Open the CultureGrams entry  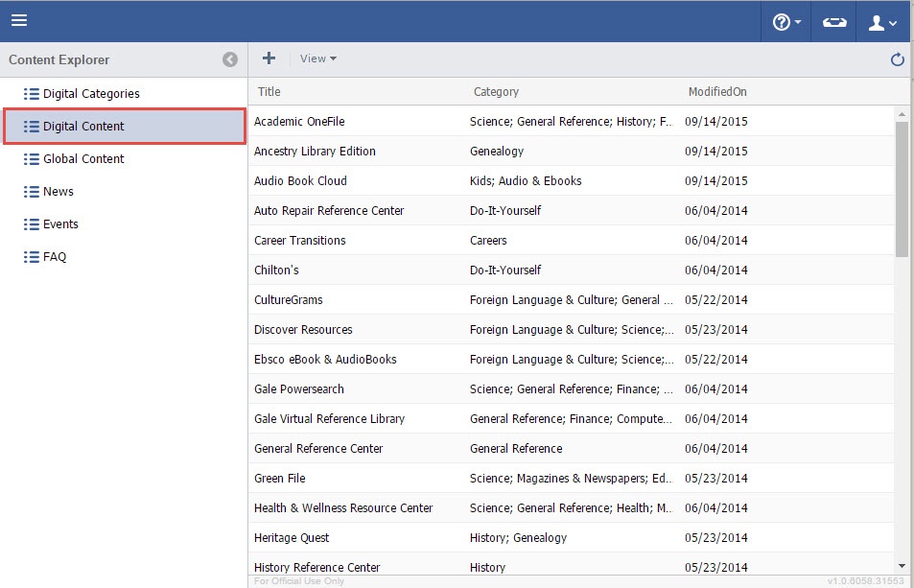click(289, 300)
